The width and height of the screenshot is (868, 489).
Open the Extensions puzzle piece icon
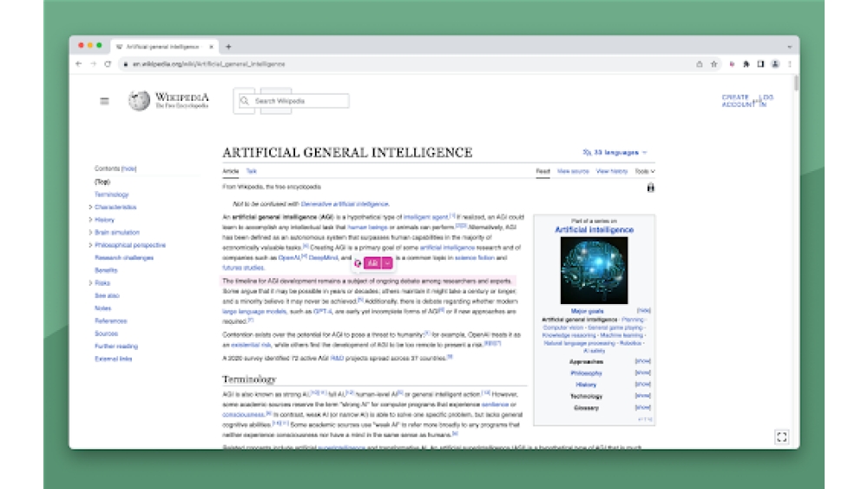(x=746, y=64)
